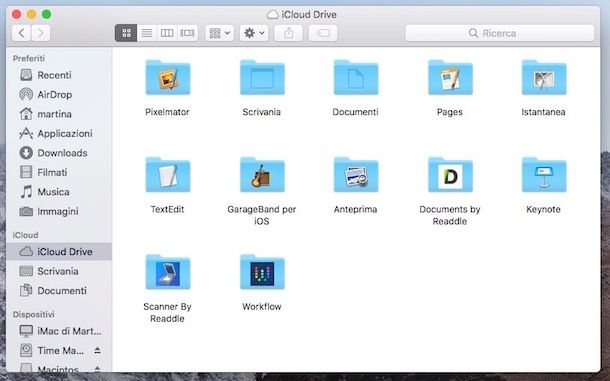Image resolution: width=610 pixels, height=381 pixels.
Task: Switch to icon view
Action: point(126,33)
